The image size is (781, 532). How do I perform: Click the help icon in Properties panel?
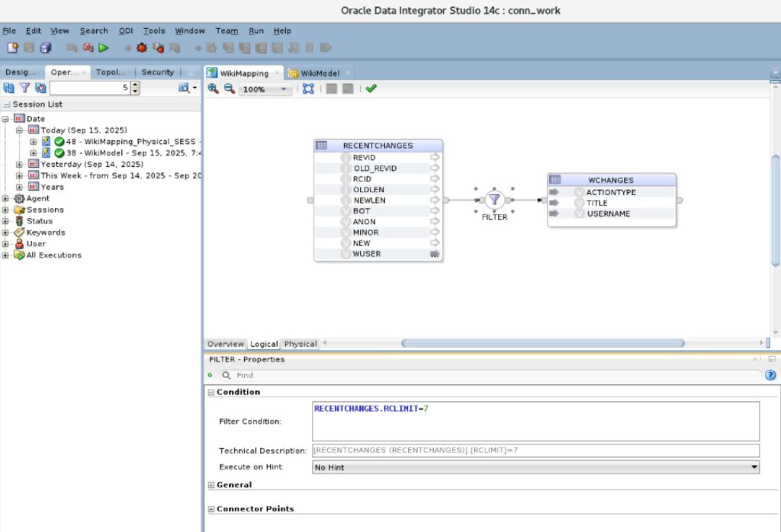point(770,375)
